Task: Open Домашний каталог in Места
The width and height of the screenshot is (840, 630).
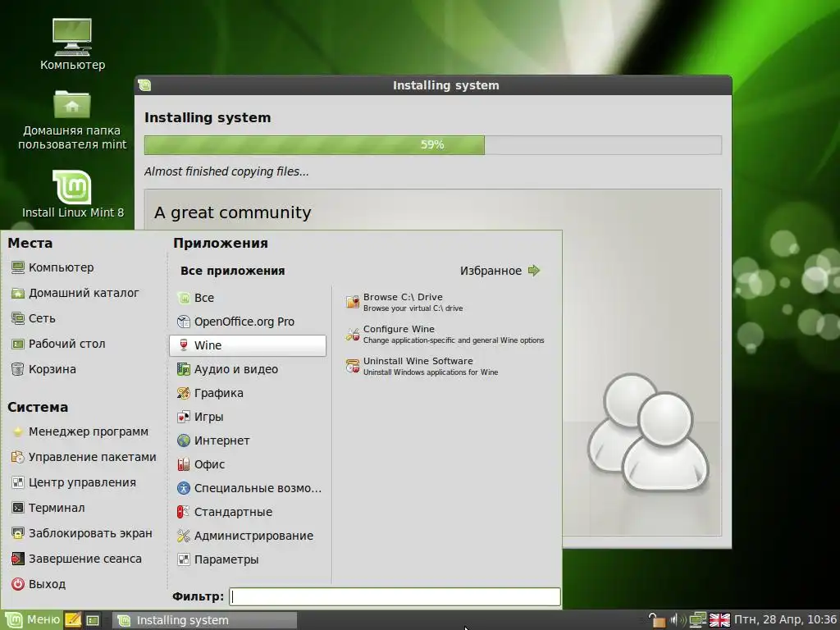Action: point(75,293)
